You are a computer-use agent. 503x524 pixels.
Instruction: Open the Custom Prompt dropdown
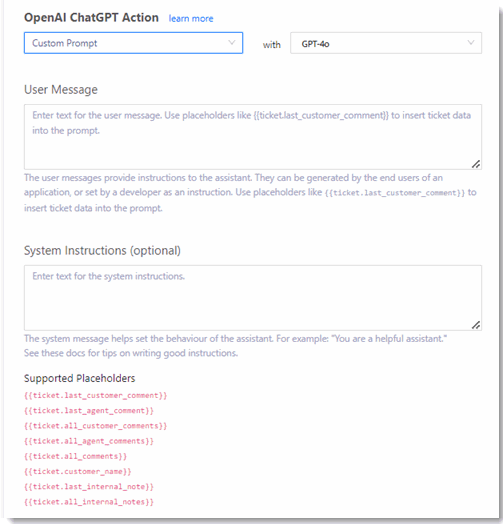pyautogui.click(x=133, y=43)
